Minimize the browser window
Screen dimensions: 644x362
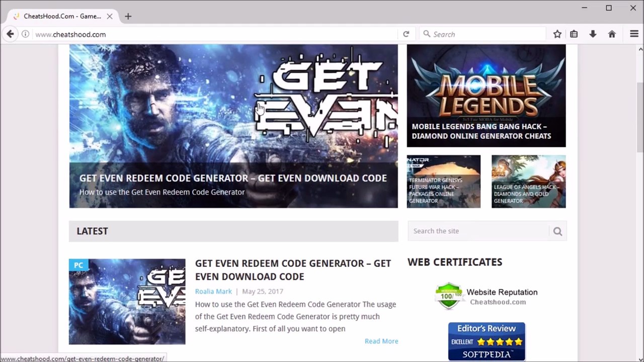point(584,8)
